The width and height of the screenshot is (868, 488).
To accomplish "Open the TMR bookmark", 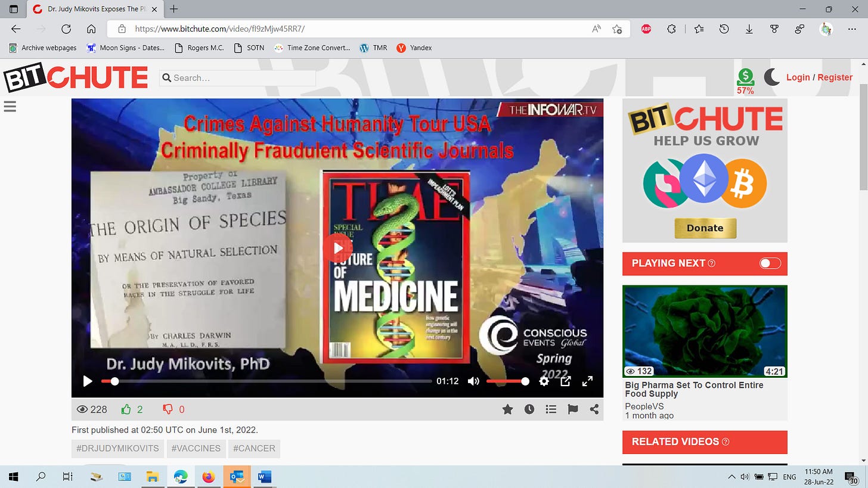I will (374, 48).
